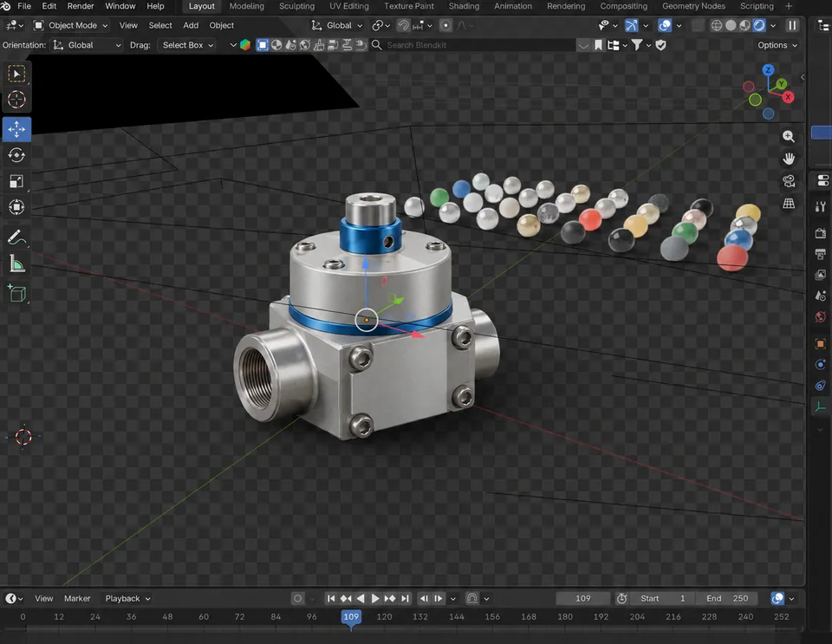832x644 pixels.
Task: Open the File menu
Action: pos(24,6)
